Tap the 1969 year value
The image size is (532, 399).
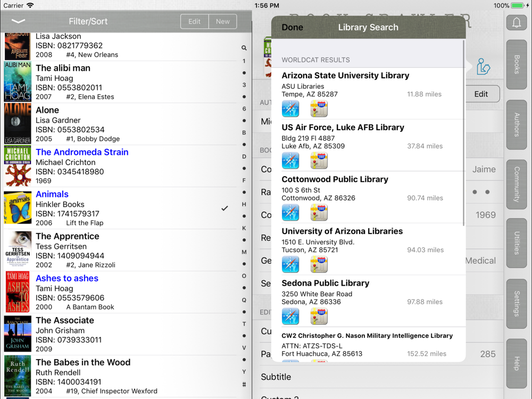click(x=486, y=215)
